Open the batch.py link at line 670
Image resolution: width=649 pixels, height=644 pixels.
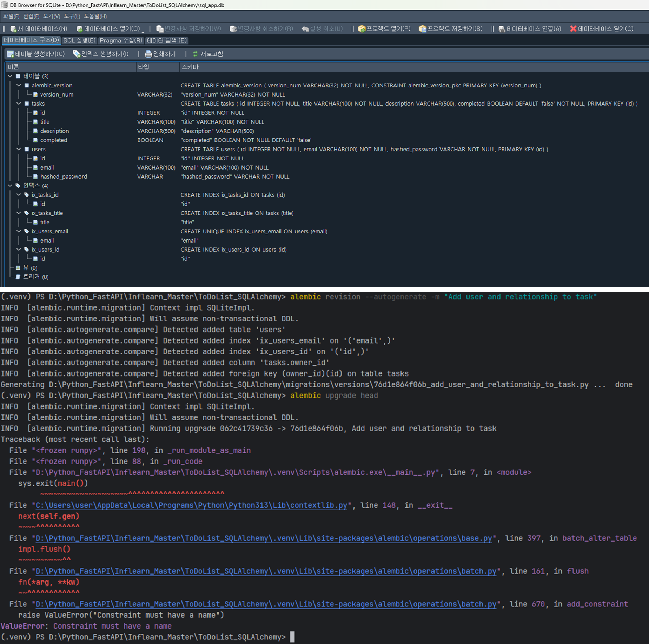[x=266, y=604]
